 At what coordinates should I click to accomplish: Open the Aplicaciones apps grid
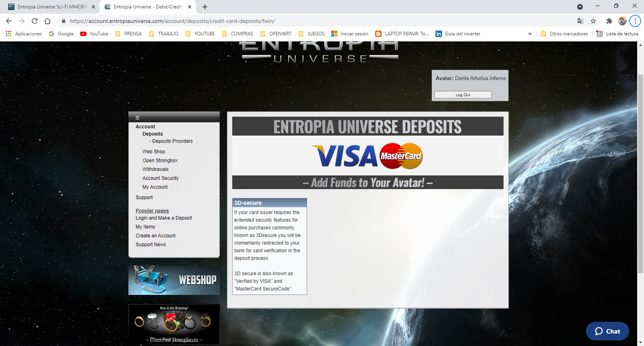[x=24, y=34]
